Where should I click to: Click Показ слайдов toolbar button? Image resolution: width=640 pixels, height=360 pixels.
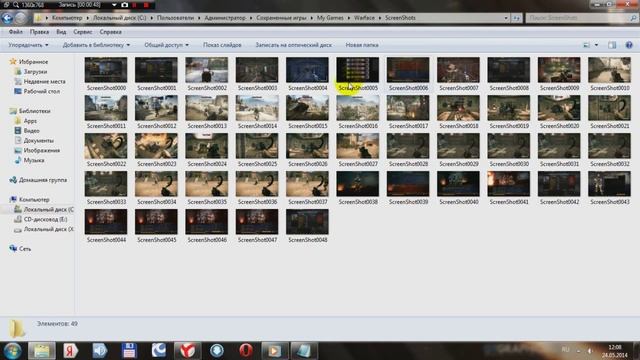coord(222,45)
